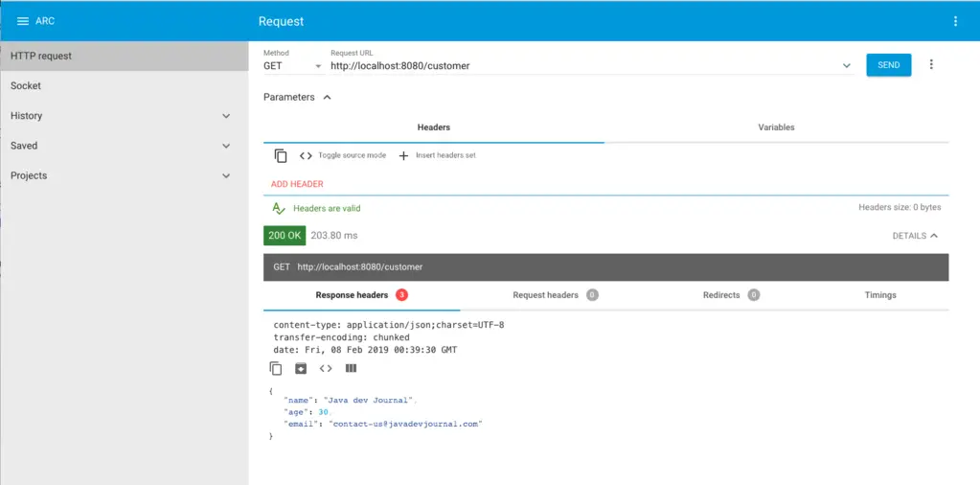Open the Method GET dropdown
Image resolution: width=980 pixels, height=485 pixels.
coord(293,65)
